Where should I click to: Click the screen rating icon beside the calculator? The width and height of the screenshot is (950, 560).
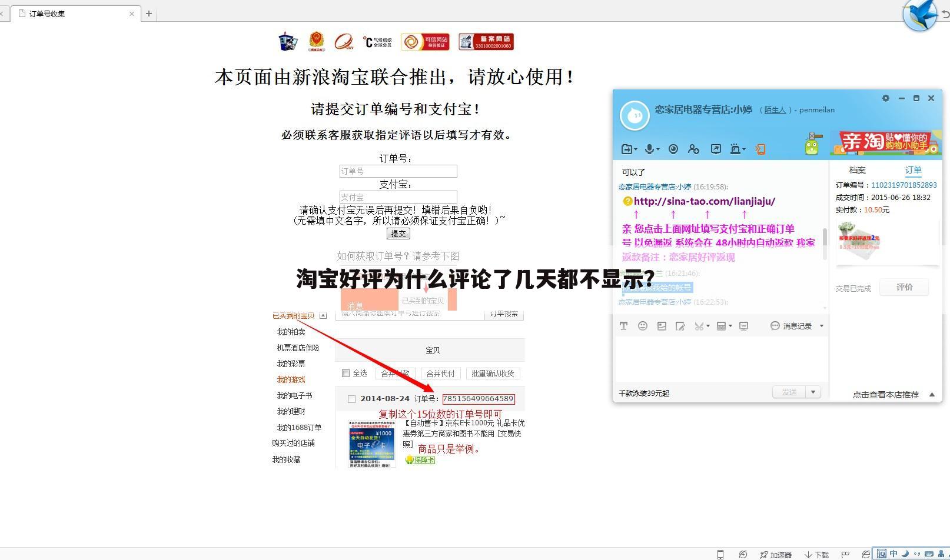744,326
